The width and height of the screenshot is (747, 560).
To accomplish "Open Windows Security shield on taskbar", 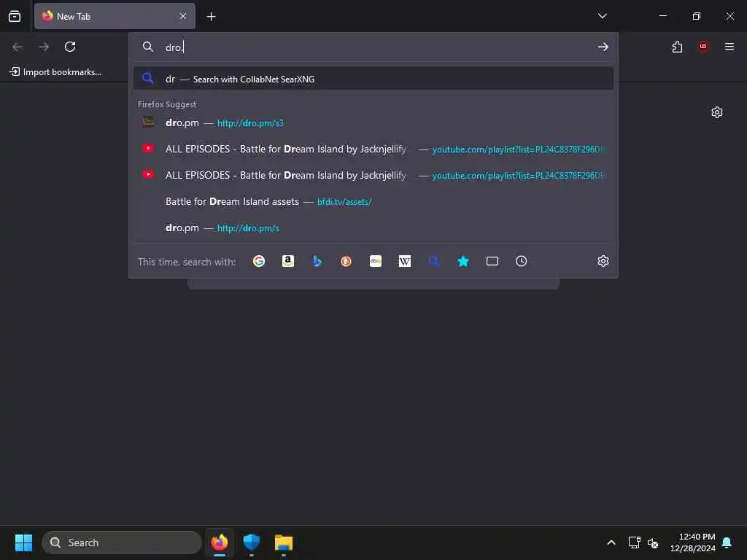I will (x=251, y=542).
